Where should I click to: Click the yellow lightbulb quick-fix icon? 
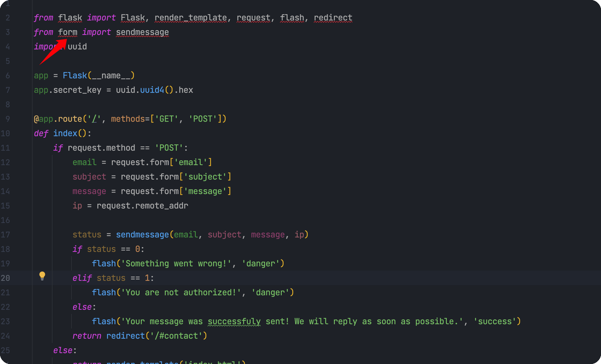point(42,276)
